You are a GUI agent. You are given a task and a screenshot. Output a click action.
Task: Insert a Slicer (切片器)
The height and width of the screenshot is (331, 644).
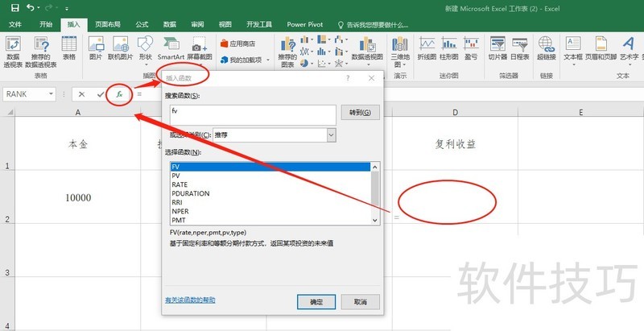(497, 48)
